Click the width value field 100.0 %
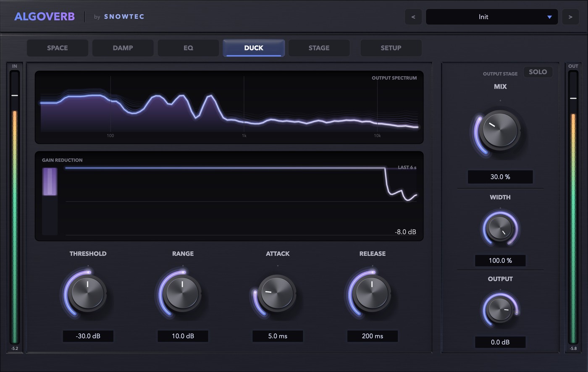Screen dimensions: 588x372 click(x=500, y=260)
